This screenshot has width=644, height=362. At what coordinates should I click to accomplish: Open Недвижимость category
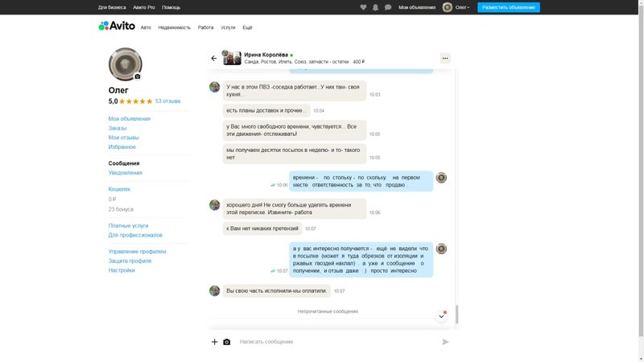click(x=175, y=27)
